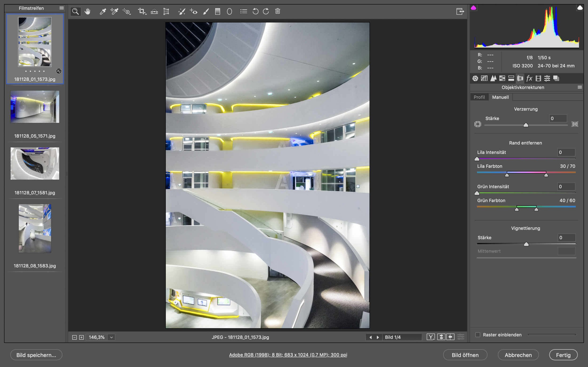Select the Zoom tool
The image size is (588, 367).
[x=75, y=12]
